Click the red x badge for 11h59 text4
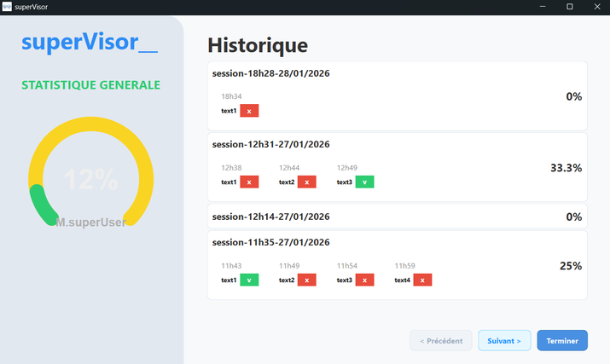Screen dimensions: 610x364 pyautogui.click(x=422, y=280)
